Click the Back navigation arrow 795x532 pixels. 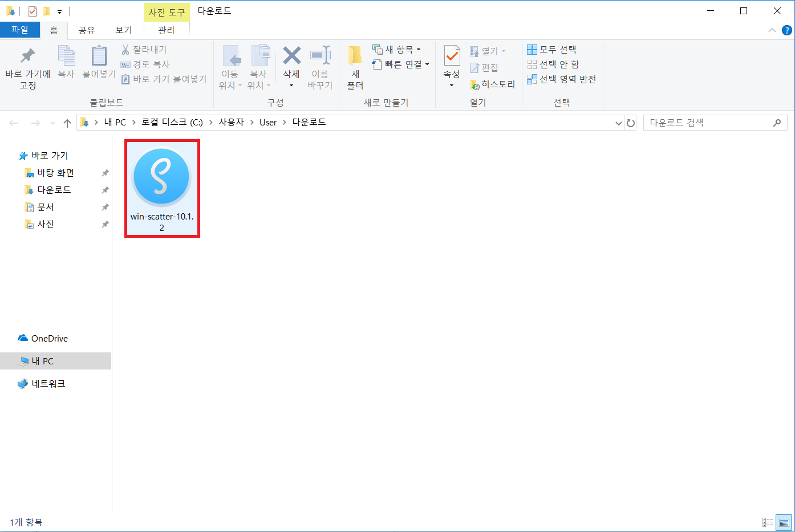[14, 123]
